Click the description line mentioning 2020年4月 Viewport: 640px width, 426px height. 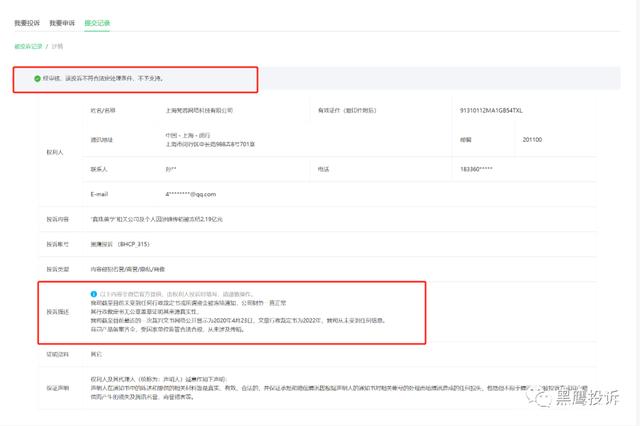coord(238,321)
